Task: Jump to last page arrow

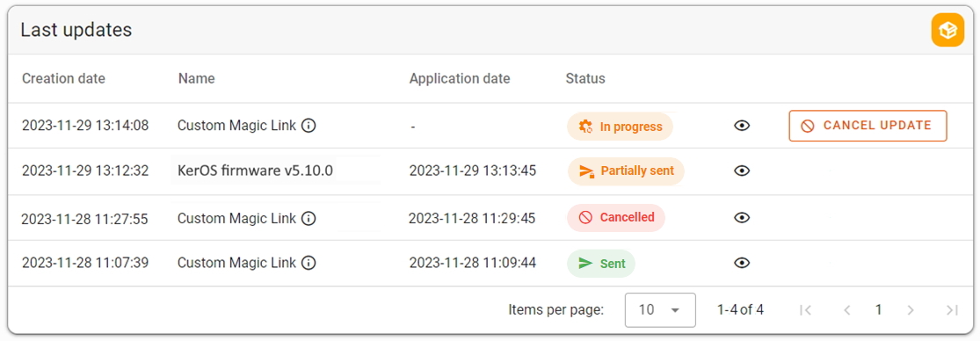Action: tap(952, 309)
